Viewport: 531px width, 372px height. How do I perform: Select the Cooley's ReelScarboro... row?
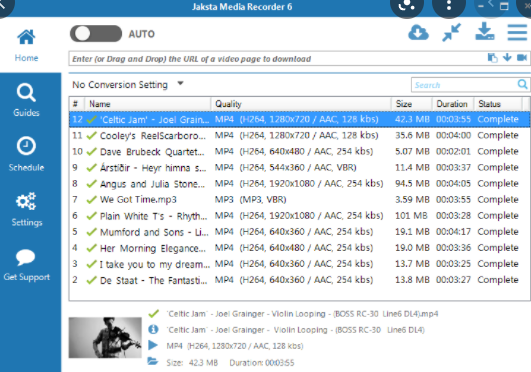[299, 136]
